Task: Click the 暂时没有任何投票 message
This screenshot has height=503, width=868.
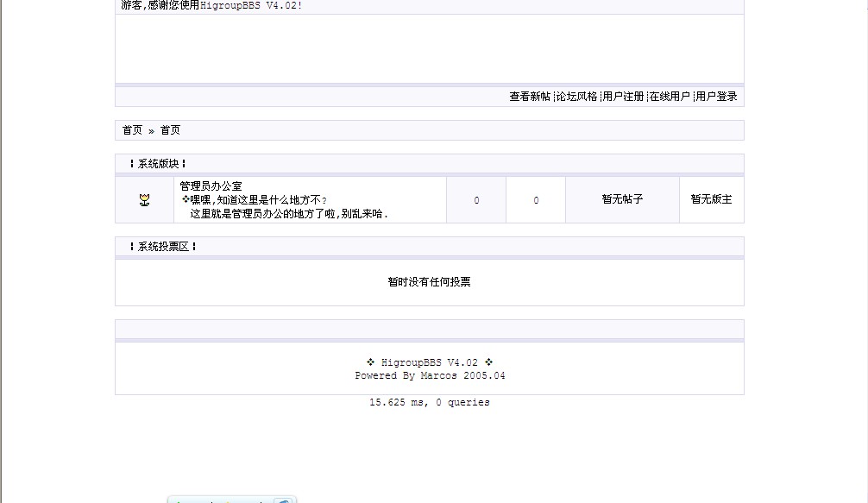Action: (429, 281)
